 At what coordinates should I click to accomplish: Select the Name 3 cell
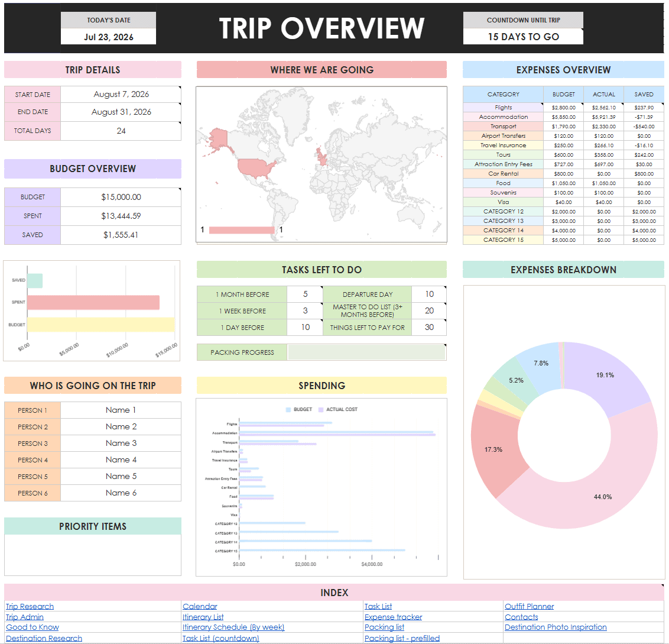(121, 444)
